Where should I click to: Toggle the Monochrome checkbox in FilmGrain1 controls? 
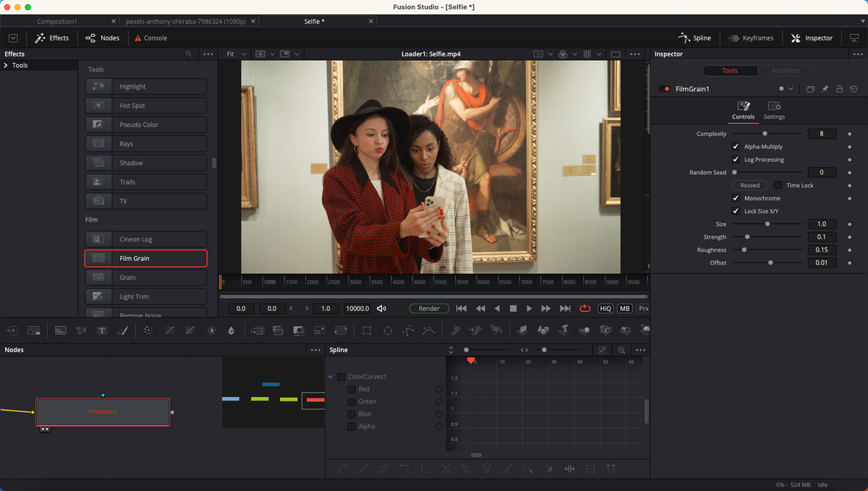coord(736,197)
